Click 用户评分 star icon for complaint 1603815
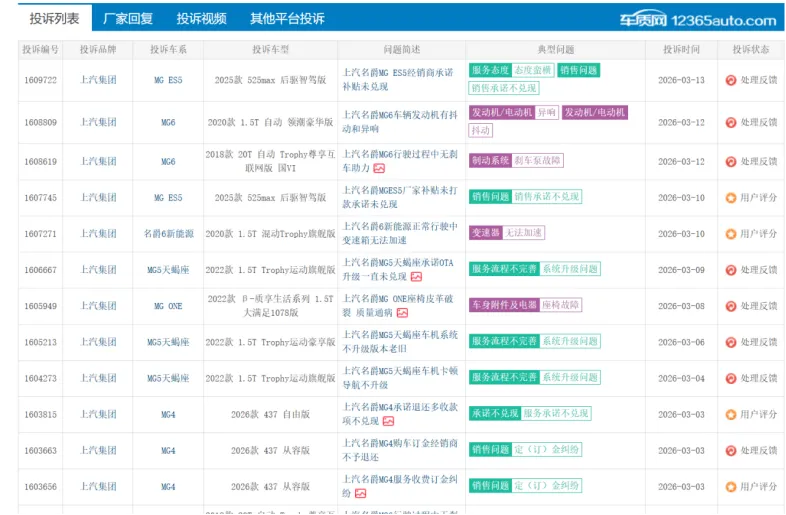Viewport: 786px width, 515px height. click(x=731, y=414)
